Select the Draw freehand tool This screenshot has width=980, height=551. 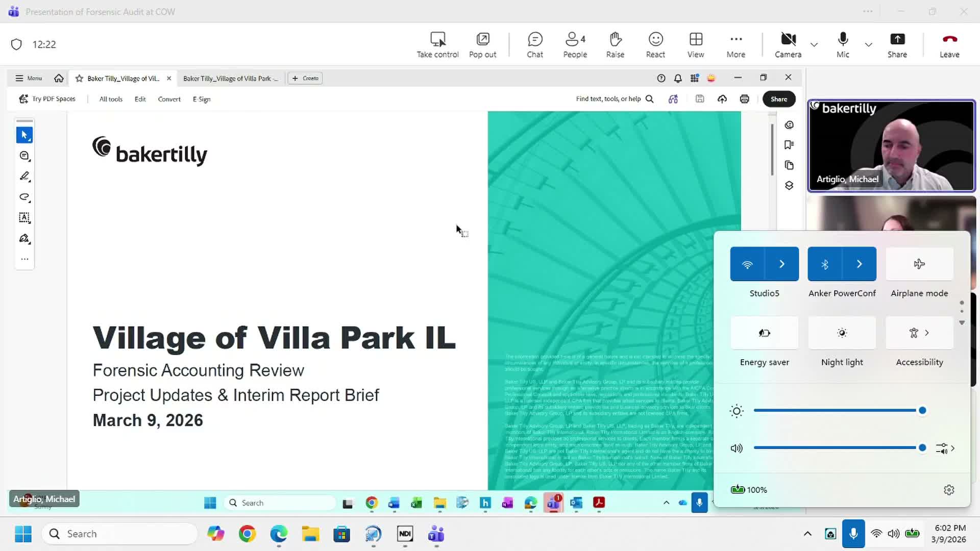[24, 197]
